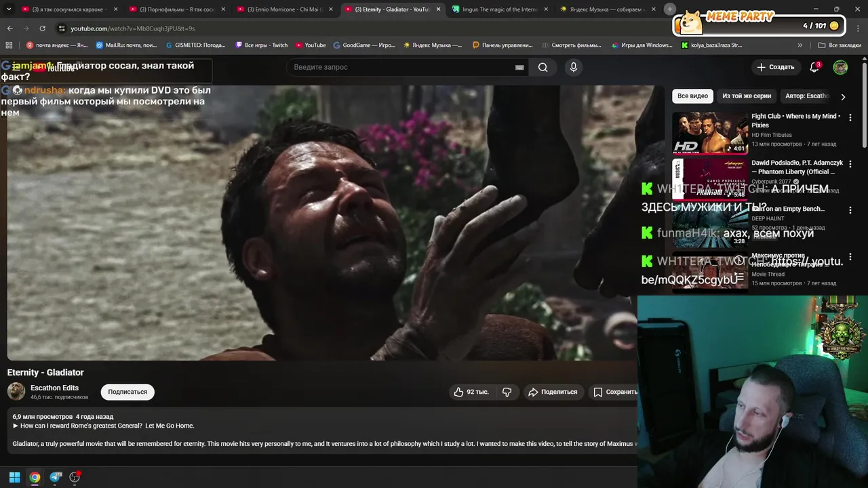Click the YouTube search magnifier icon
The height and width of the screenshot is (488, 868).
pyautogui.click(x=542, y=67)
